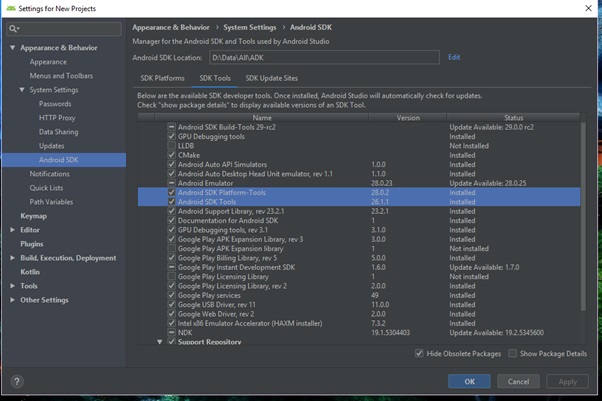Viewport: 602px width, 401px height.
Task: Open the SDK Update Sites tab
Action: click(271, 78)
